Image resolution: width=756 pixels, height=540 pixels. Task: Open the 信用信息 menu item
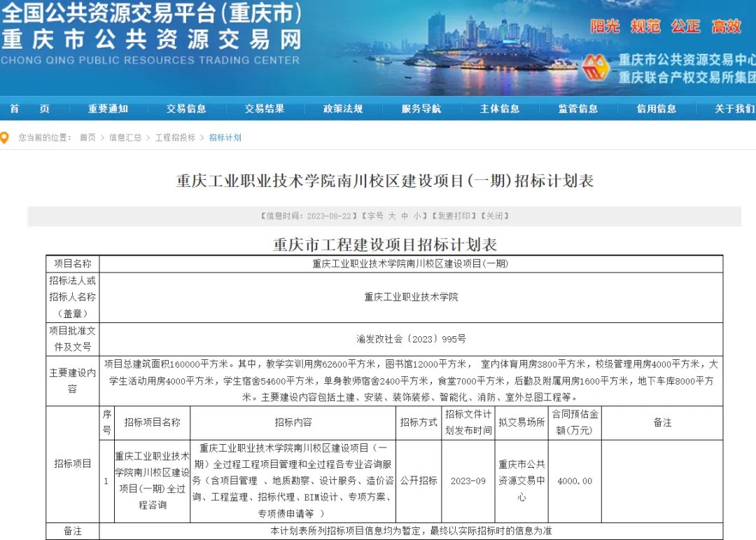click(x=656, y=109)
